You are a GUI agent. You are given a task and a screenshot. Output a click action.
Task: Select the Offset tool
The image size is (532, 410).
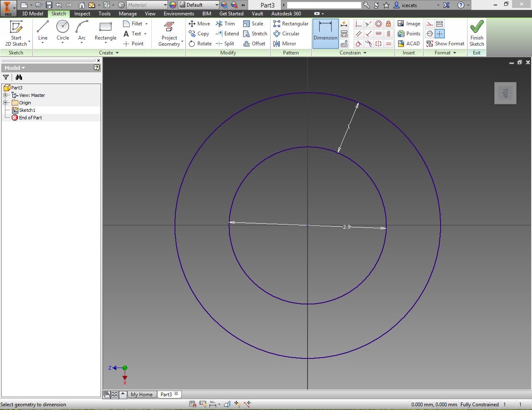click(x=254, y=44)
